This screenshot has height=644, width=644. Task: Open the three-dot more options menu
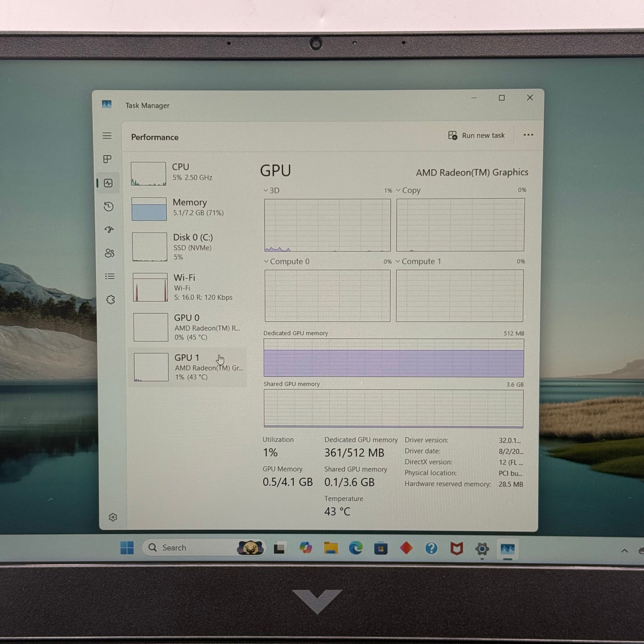click(528, 135)
